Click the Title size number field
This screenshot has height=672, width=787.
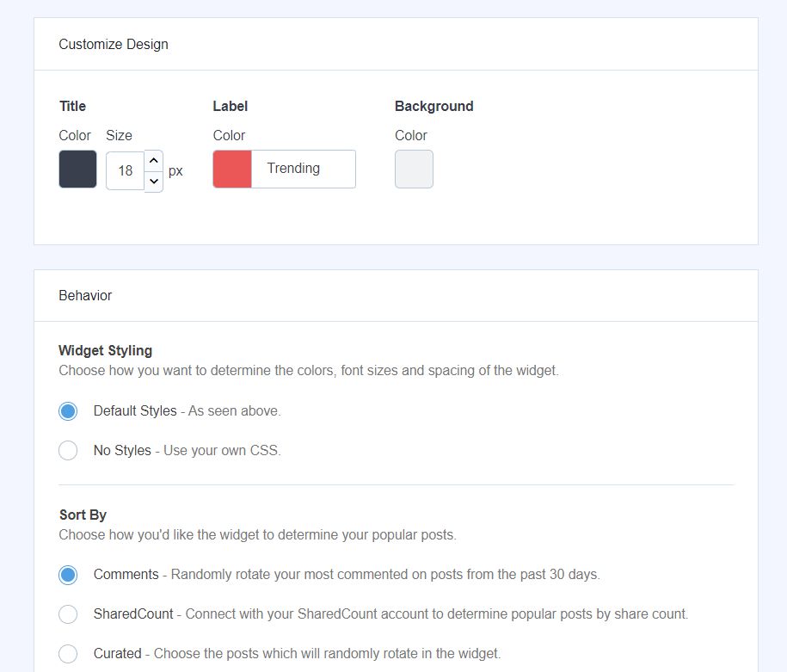(x=126, y=170)
